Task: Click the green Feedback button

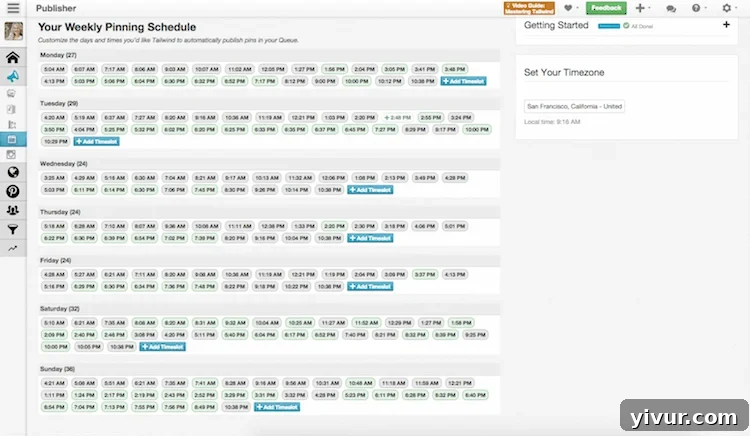Action: point(606,8)
